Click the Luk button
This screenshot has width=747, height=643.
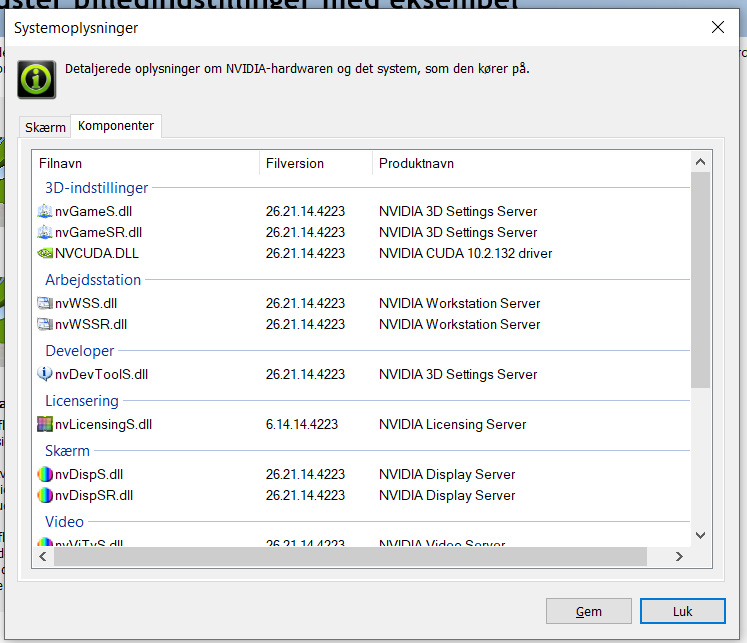click(x=683, y=611)
